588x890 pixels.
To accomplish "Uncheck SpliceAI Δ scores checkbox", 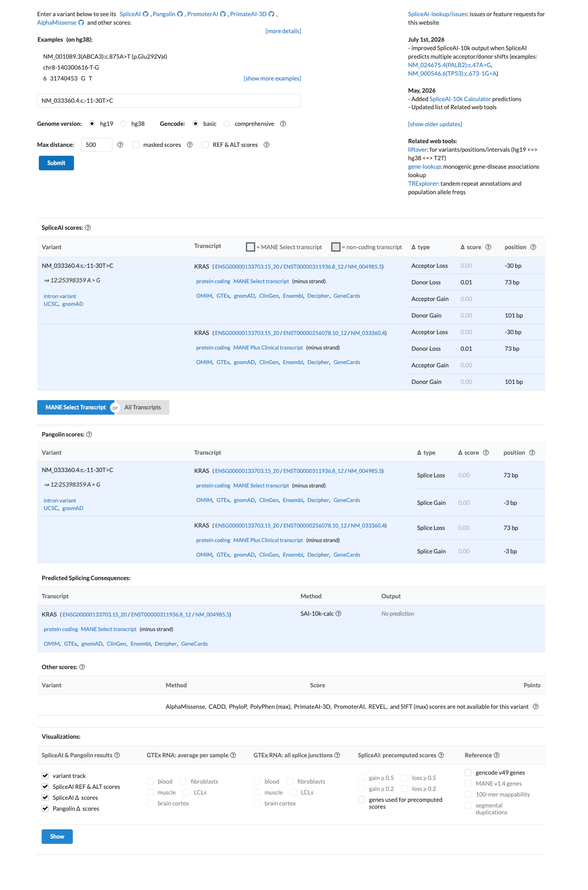I will pyautogui.click(x=45, y=798).
